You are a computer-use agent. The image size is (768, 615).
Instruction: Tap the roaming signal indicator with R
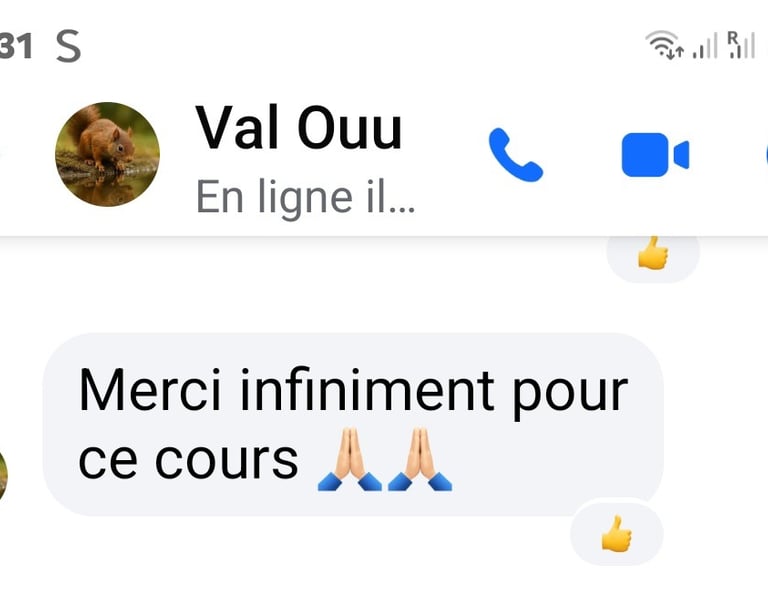[x=741, y=45]
